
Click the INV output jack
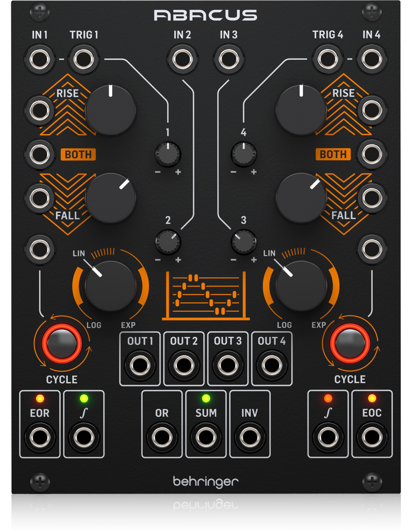[x=250, y=437]
